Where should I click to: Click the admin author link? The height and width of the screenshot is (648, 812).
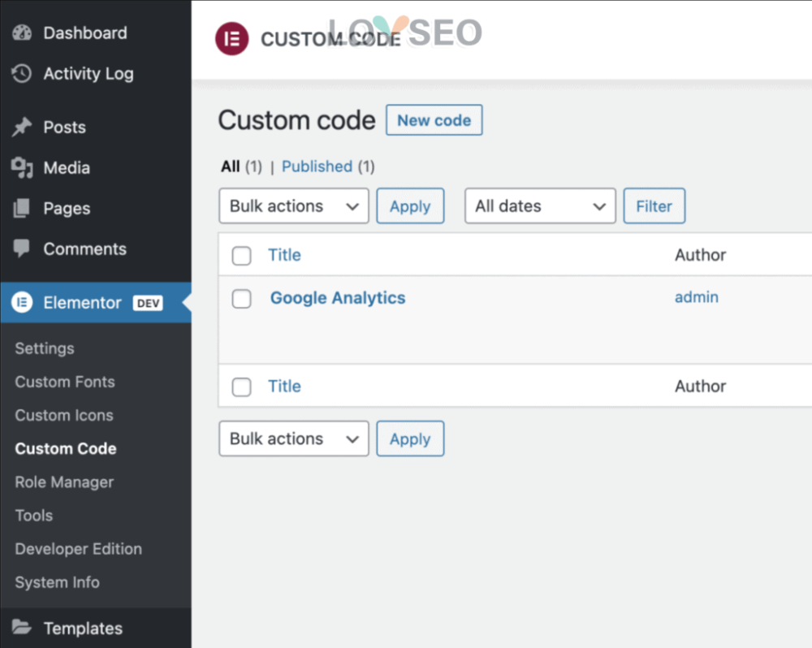697,297
